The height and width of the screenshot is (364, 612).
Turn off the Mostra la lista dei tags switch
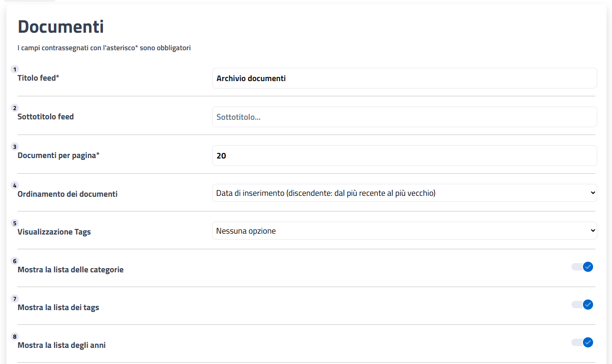click(582, 305)
